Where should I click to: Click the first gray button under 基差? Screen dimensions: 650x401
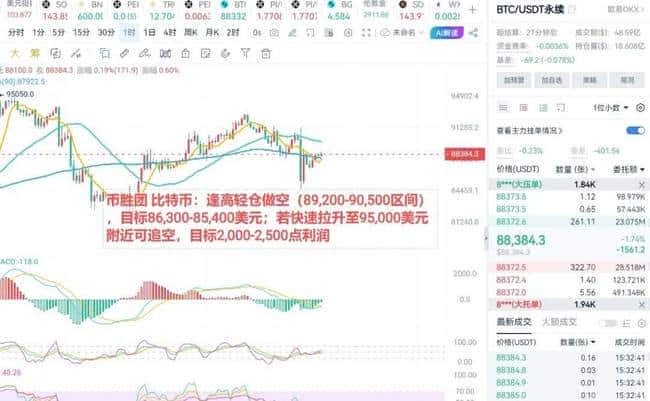click(514, 80)
